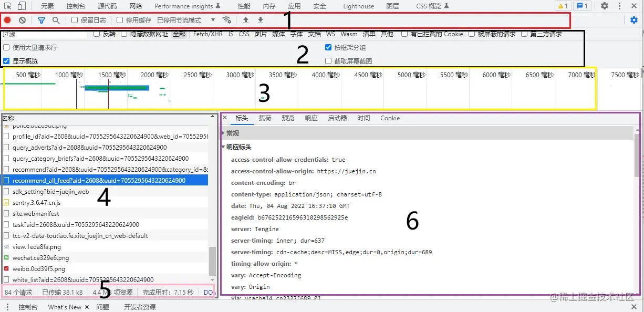Viewport: 644px width, 312px height.
Task: Filter requests by WS type
Action: [330, 34]
